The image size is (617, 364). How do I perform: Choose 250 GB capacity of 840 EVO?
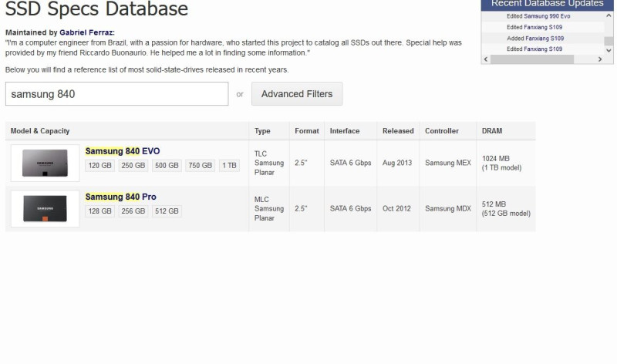point(133,165)
